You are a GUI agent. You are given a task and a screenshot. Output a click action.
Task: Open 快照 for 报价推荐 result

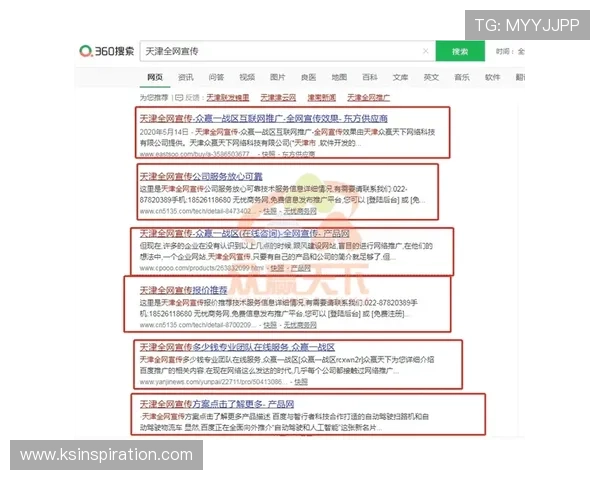point(270,325)
